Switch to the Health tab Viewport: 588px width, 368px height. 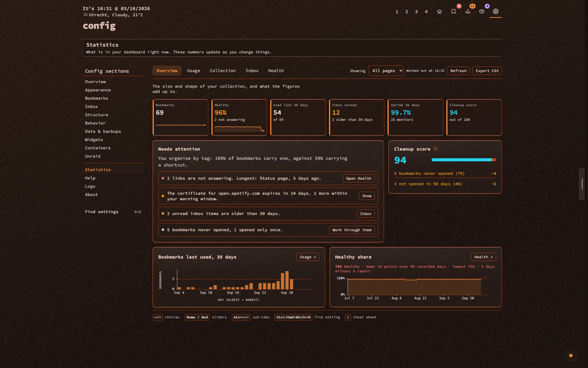coord(276,71)
